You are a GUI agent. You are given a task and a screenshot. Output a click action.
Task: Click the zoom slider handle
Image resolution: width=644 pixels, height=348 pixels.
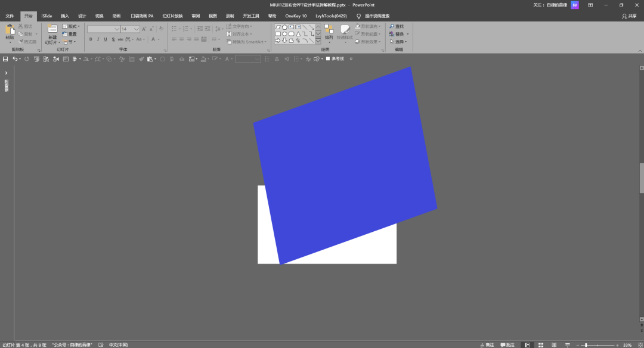(586, 345)
